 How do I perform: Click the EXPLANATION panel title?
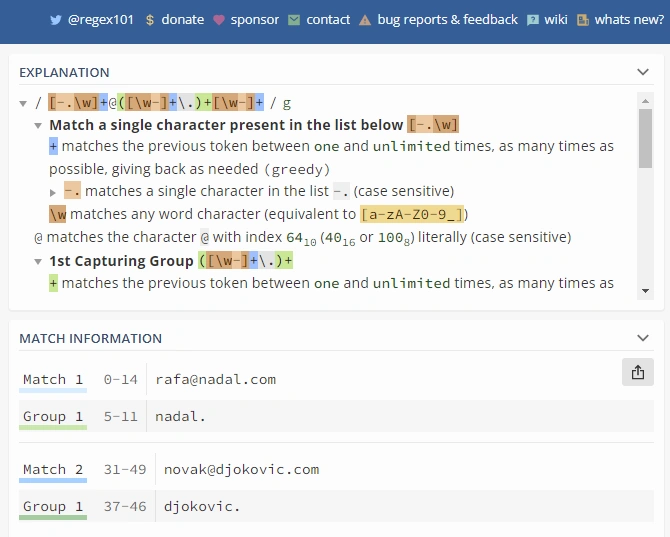click(x=65, y=72)
